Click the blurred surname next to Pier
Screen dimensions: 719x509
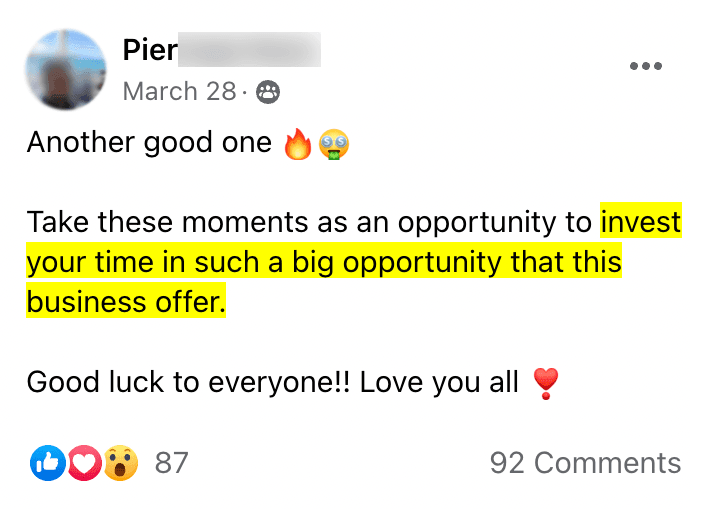[250, 48]
